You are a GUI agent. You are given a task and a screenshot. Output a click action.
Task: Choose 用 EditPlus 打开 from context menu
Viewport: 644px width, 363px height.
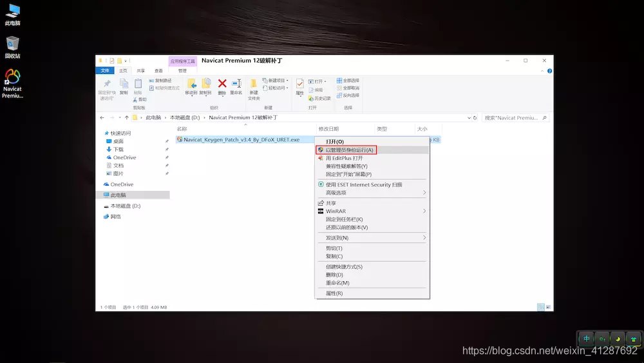(x=372, y=158)
